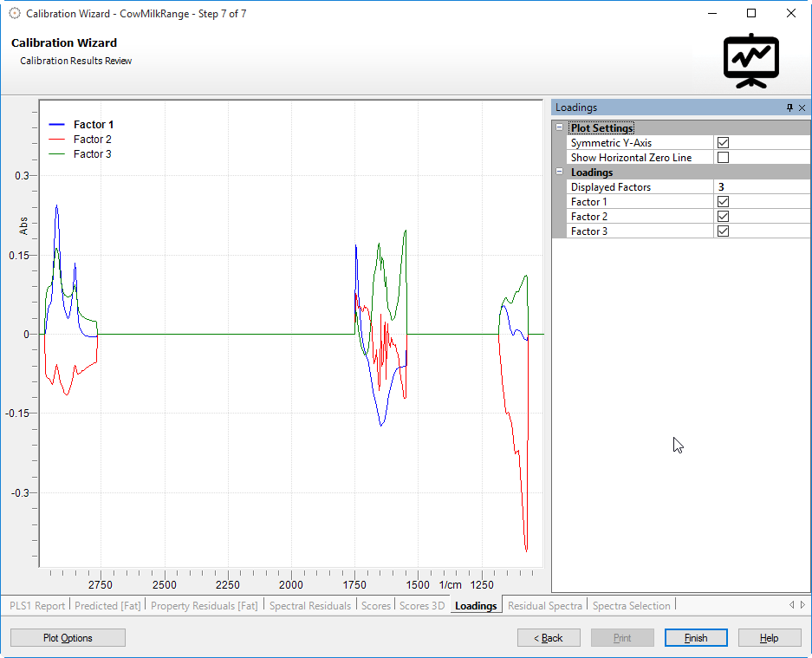812x658 pixels.
Task: Click the Calibration Wizard title bar icon
Action: pyautogui.click(x=14, y=14)
